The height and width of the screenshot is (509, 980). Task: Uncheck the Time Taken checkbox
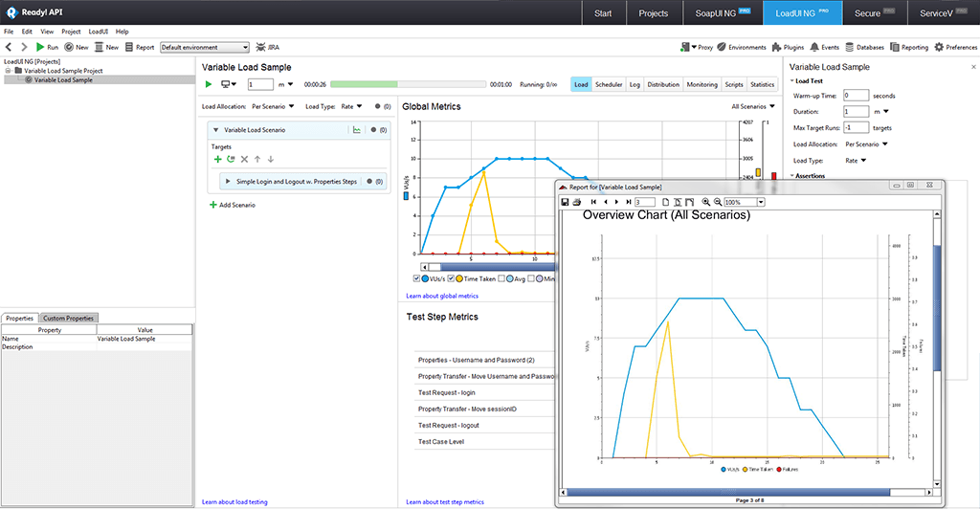[x=452, y=278]
